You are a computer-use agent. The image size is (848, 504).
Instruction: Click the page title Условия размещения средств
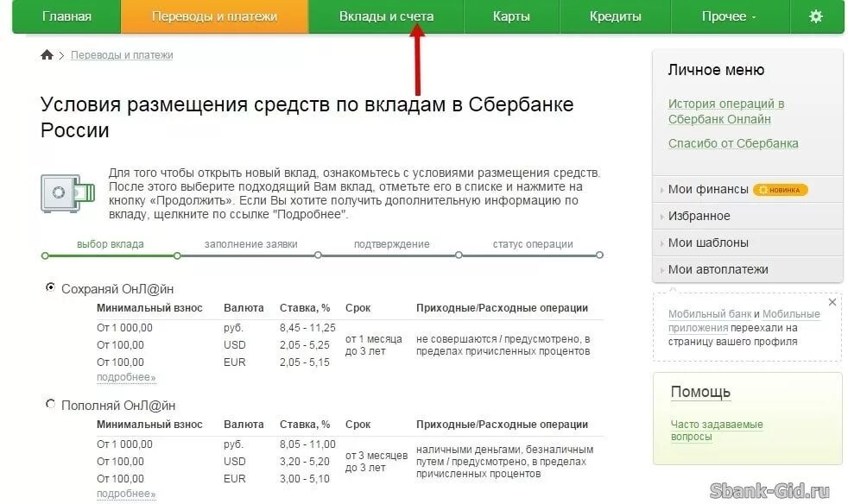click(x=307, y=117)
